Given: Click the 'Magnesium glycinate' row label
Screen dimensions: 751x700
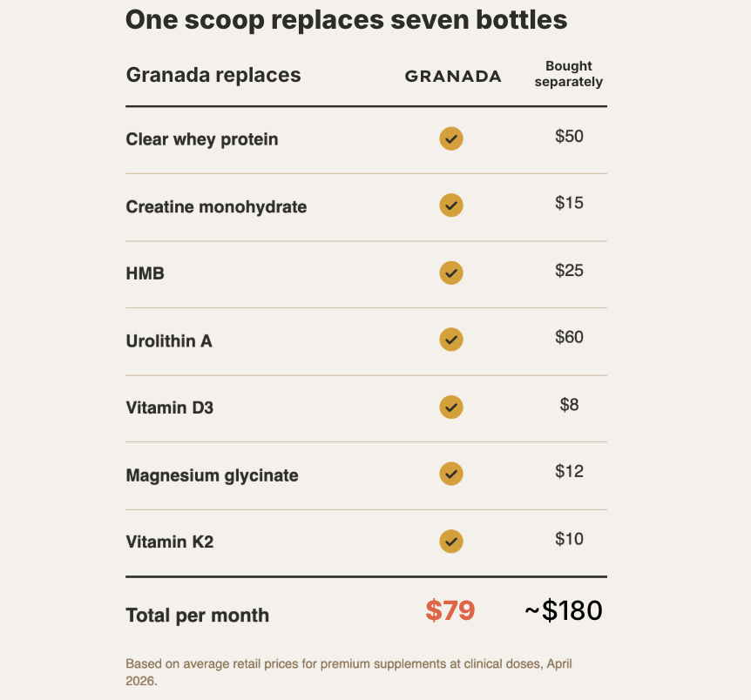Looking at the screenshot, I should 212,475.
